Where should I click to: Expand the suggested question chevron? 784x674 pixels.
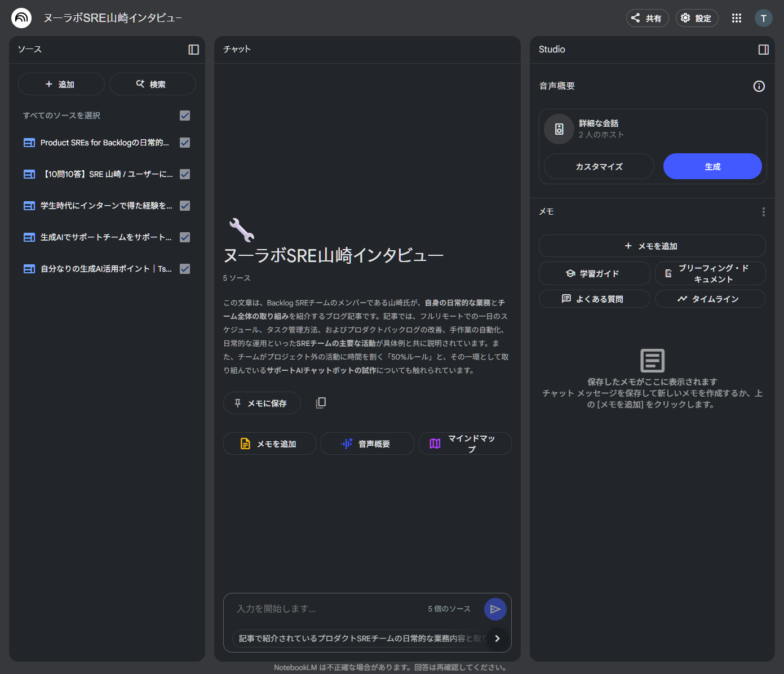click(x=497, y=638)
